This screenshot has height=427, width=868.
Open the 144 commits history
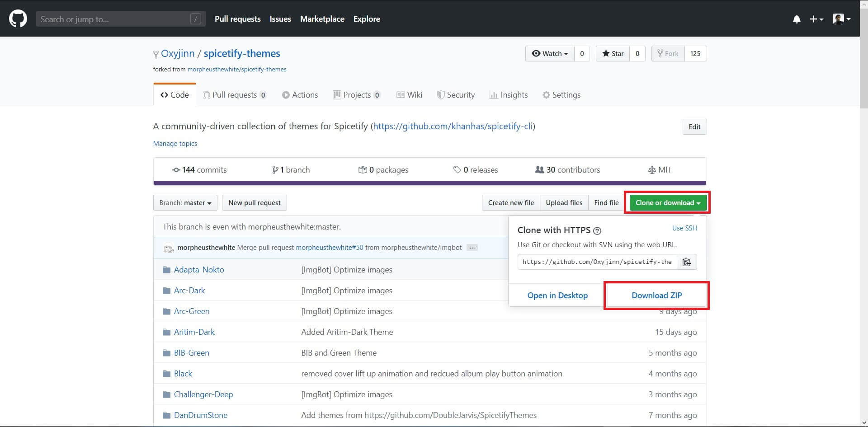pyautogui.click(x=199, y=170)
